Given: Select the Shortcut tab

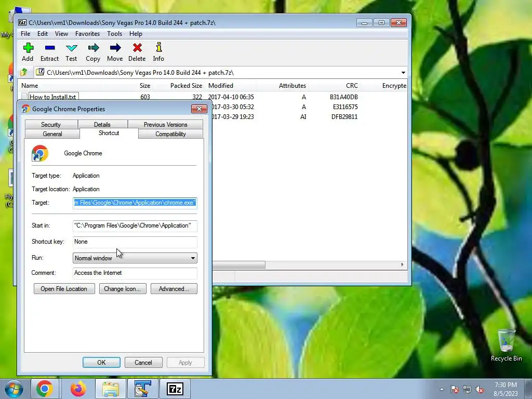Looking at the screenshot, I should click(109, 133).
